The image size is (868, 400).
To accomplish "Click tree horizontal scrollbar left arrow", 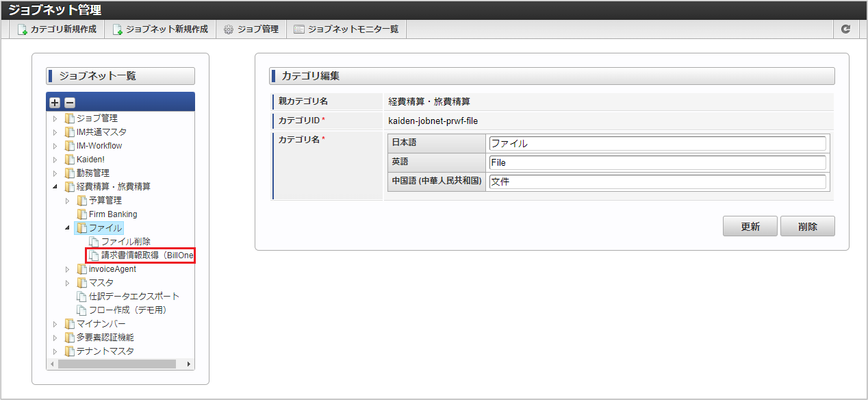I will click(51, 364).
